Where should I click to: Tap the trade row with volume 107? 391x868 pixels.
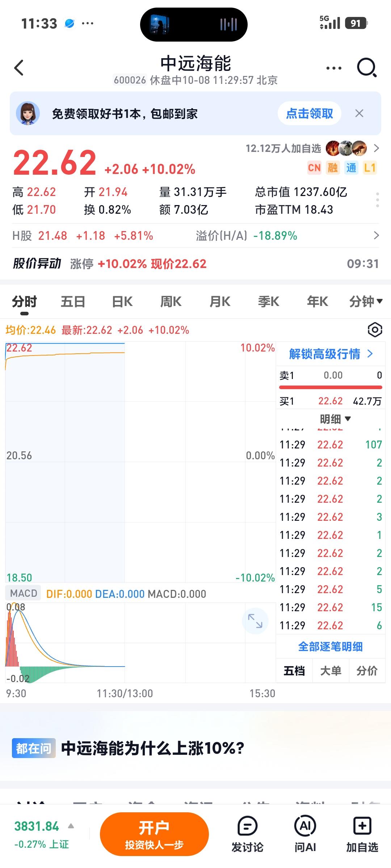pos(331,444)
